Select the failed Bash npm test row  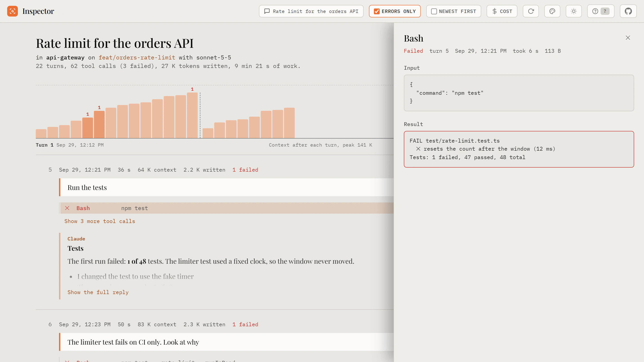point(227,208)
